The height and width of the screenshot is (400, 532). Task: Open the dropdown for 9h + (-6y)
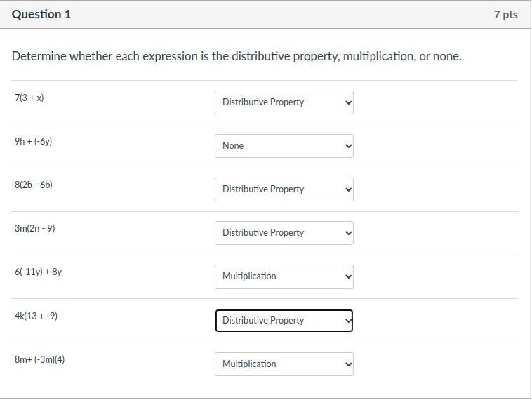tap(284, 146)
